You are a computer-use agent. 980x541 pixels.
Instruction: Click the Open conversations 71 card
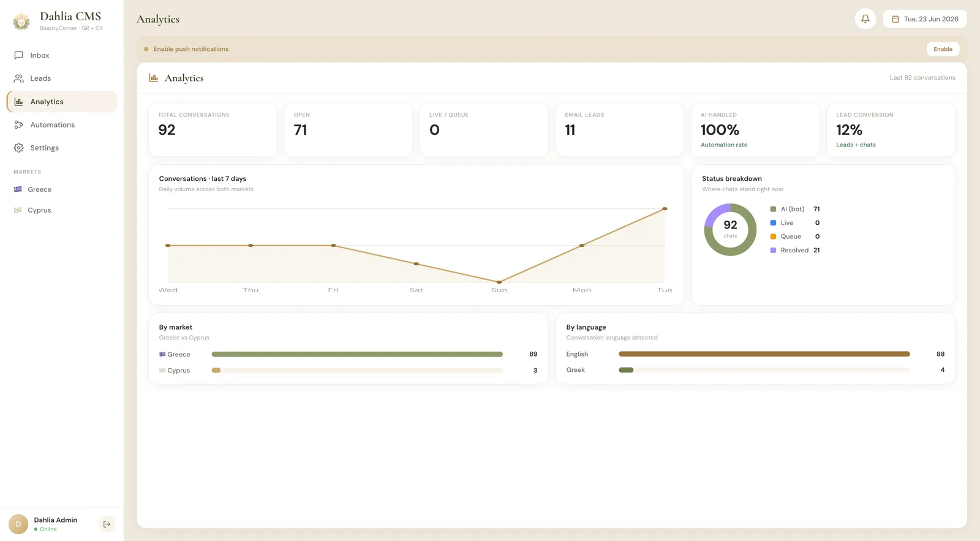click(x=349, y=129)
